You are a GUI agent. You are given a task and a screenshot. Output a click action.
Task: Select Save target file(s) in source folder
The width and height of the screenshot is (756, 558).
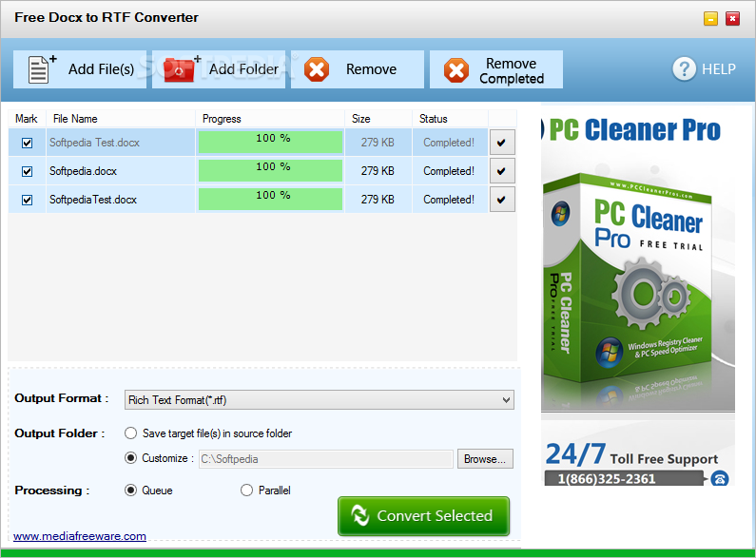click(x=130, y=433)
